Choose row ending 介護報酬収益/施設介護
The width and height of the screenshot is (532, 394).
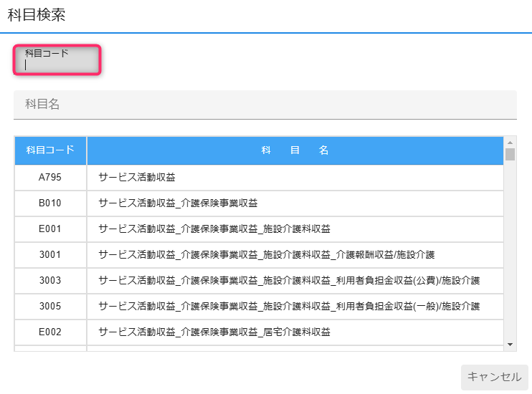tap(260, 255)
